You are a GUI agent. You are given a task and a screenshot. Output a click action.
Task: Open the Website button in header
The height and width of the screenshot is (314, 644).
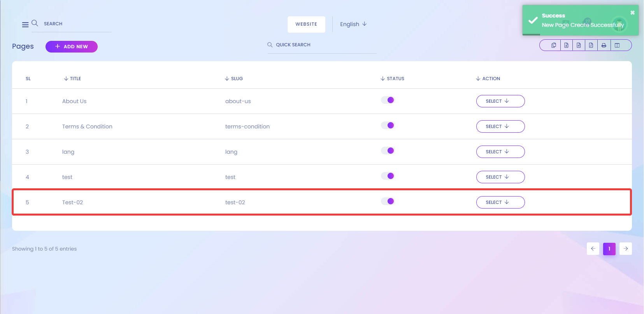click(x=306, y=24)
